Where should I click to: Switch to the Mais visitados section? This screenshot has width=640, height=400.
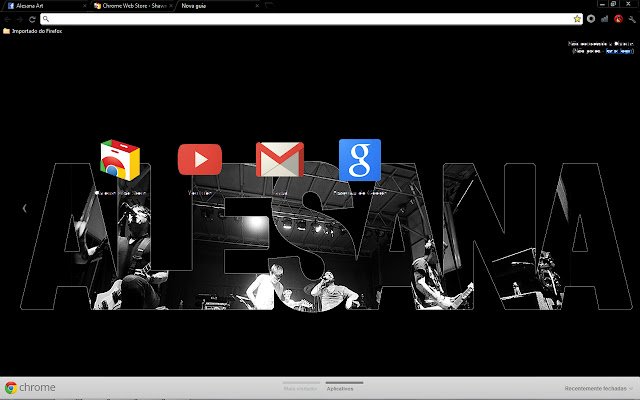(x=300, y=388)
